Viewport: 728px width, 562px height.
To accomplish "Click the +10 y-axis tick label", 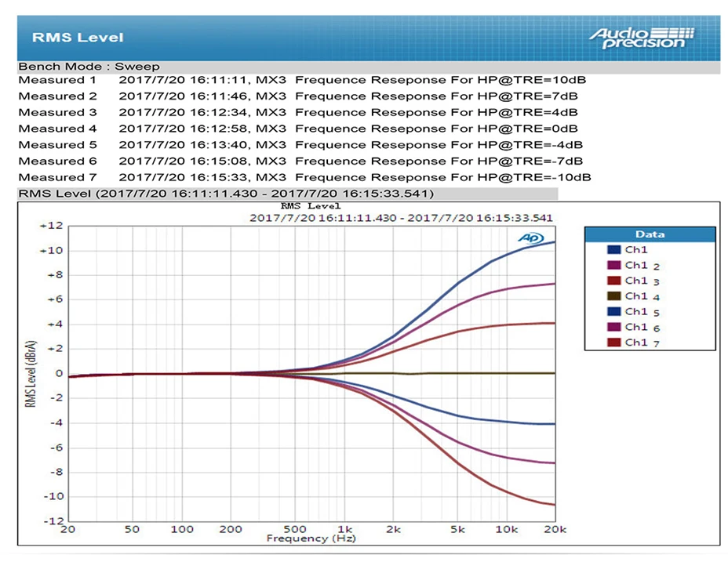I will (x=51, y=251).
